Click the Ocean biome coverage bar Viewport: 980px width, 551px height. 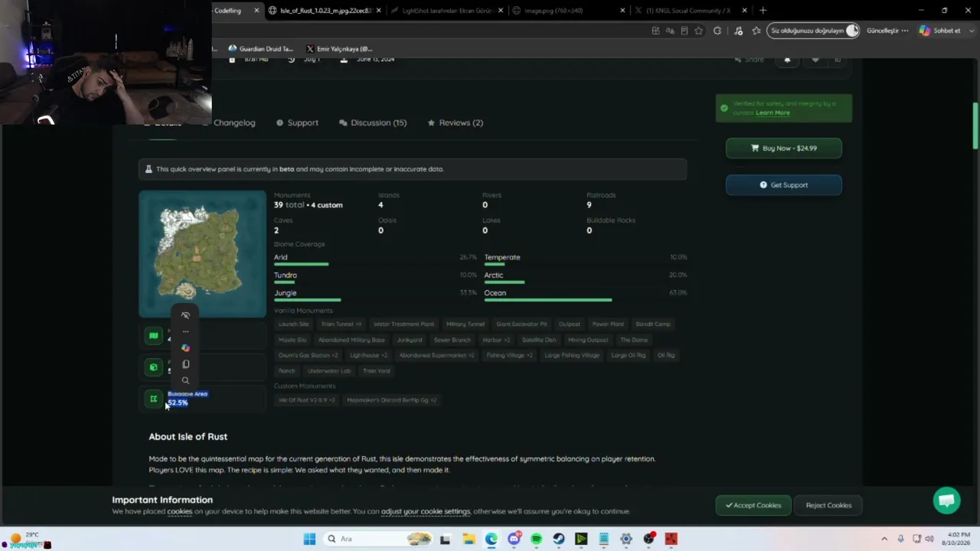[x=548, y=300]
